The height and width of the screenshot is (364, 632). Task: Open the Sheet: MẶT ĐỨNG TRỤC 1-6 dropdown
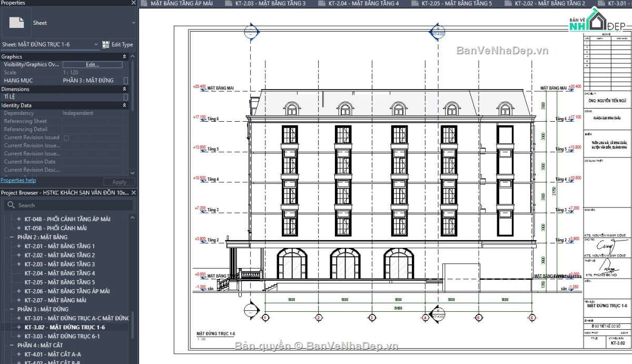tap(95, 45)
